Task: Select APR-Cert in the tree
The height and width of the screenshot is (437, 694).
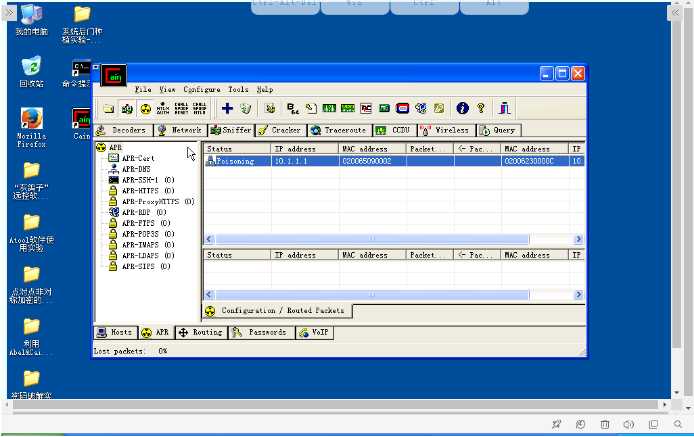Action: 138,158
